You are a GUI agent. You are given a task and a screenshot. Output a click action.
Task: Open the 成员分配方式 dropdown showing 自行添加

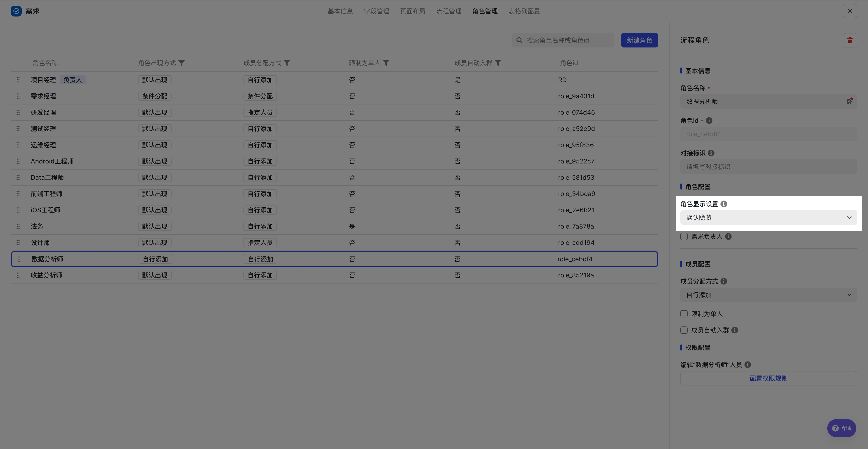point(769,295)
